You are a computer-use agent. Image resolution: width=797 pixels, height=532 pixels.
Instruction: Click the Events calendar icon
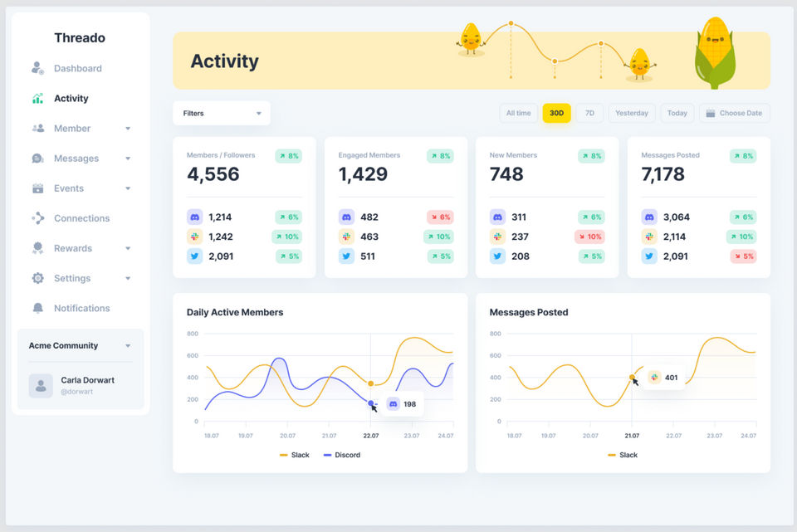click(37, 188)
